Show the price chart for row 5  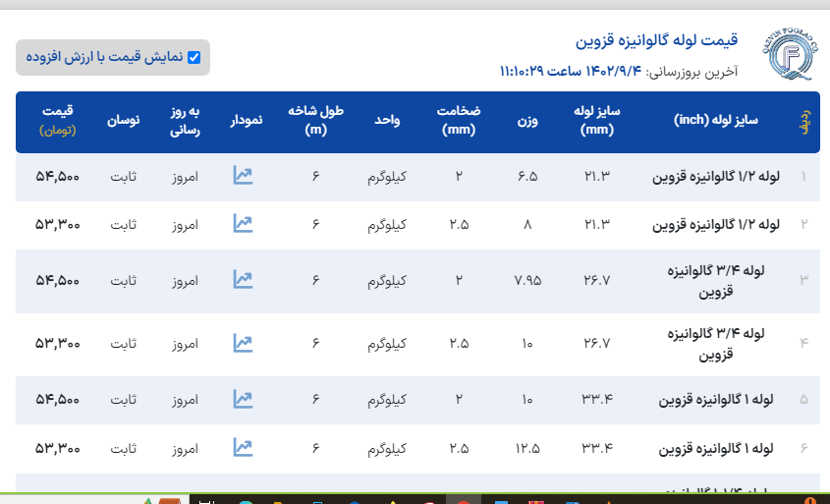coord(243,399)
